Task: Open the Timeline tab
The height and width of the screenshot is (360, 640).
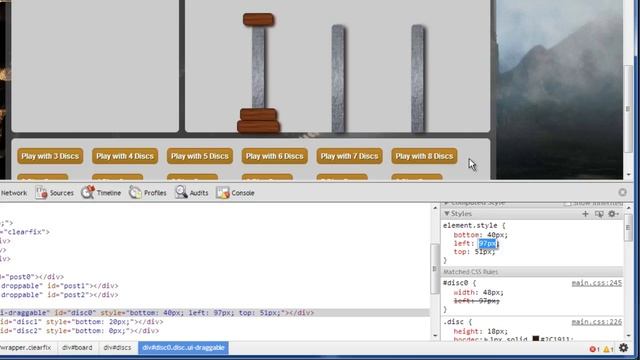Action: point(101,193)
